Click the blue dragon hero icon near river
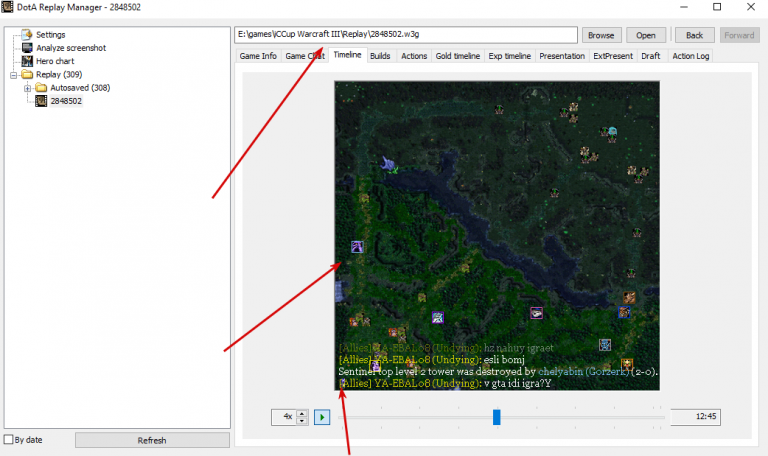The width and height of the screenshot is (768, 456). pyautogui.click(x=389, y=164)
